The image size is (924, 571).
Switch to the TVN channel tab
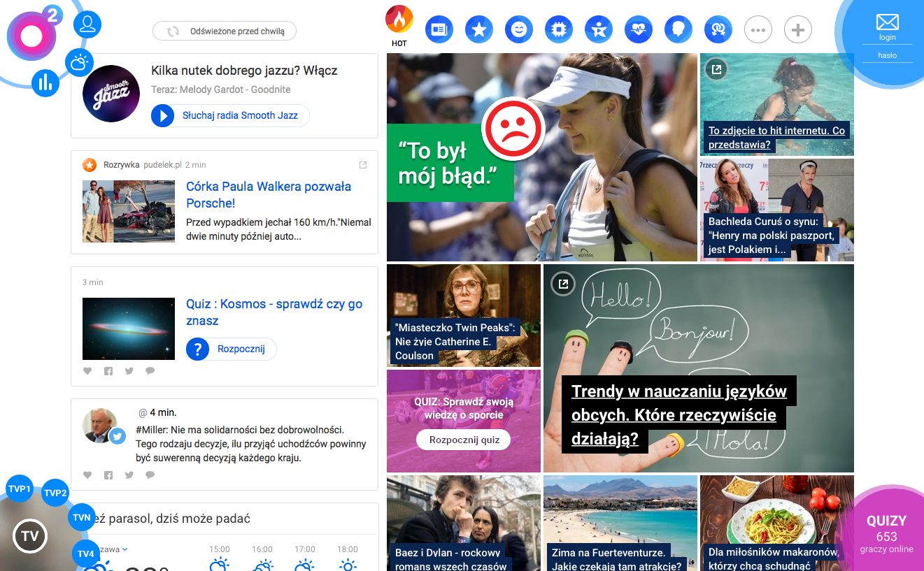click(82, 516)
